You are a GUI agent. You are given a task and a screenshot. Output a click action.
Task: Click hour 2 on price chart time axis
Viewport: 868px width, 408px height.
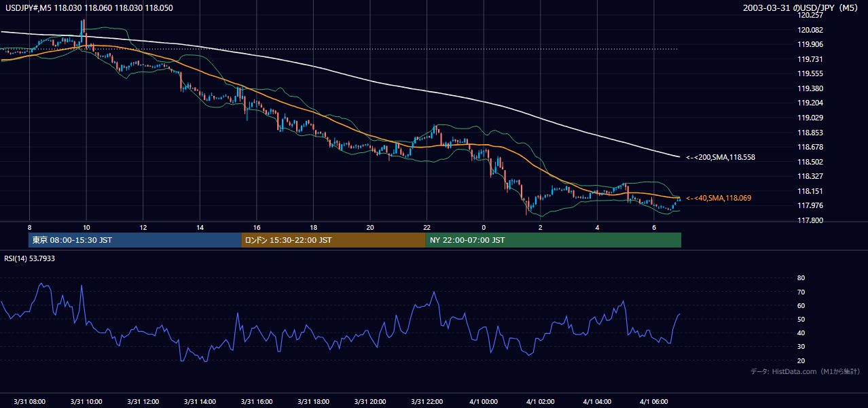click(x=540, y=227)
